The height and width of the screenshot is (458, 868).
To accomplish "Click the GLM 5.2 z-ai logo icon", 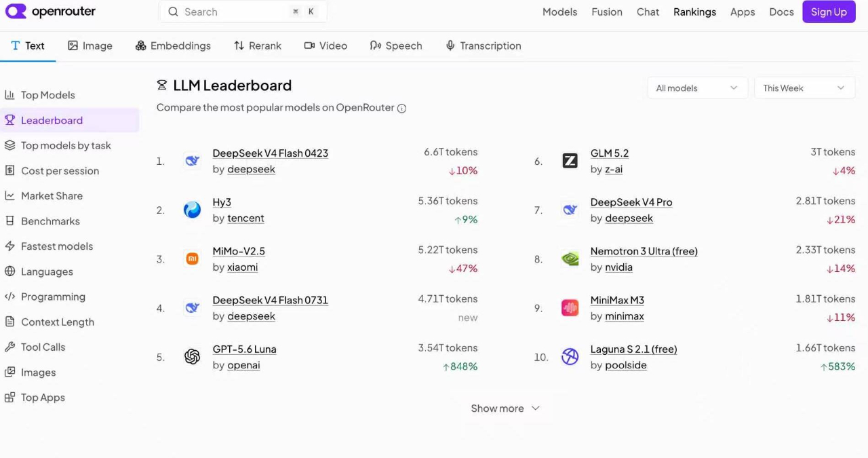I will click(x=570, y=161).
